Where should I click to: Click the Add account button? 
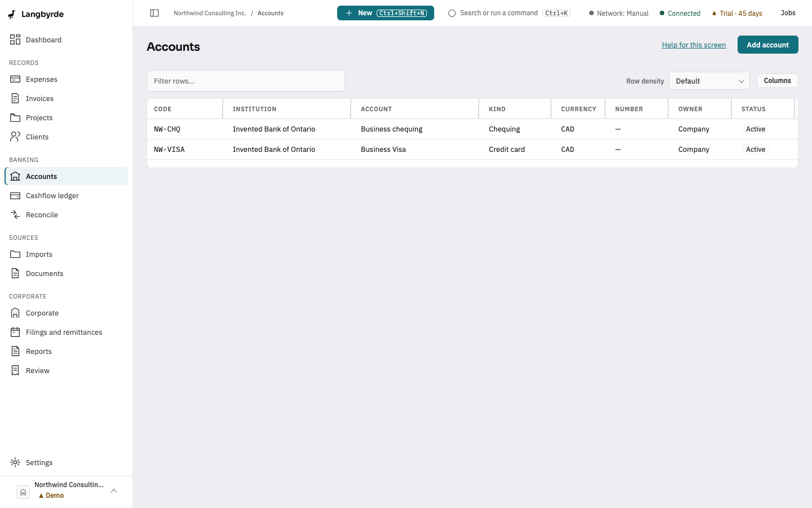click(x=768, y=45)
